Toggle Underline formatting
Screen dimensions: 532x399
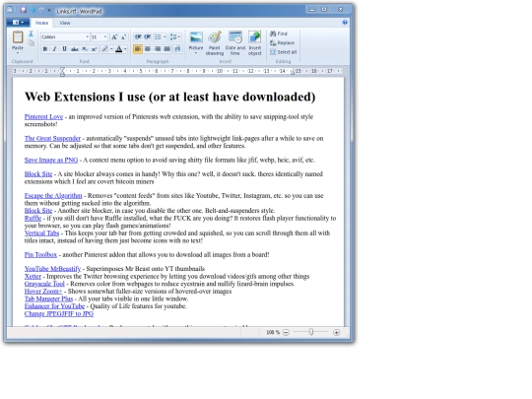[x=64, y=49]
